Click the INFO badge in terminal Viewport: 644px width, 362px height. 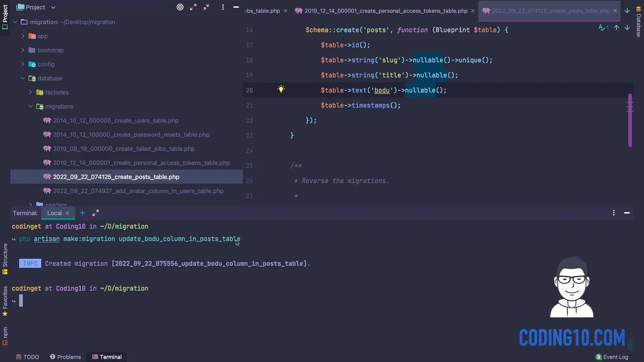pyautogui.click(x=30, y=263)
